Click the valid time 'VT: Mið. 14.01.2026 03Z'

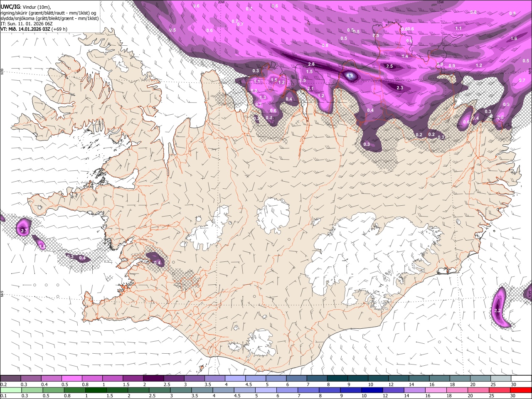point(25,29)
